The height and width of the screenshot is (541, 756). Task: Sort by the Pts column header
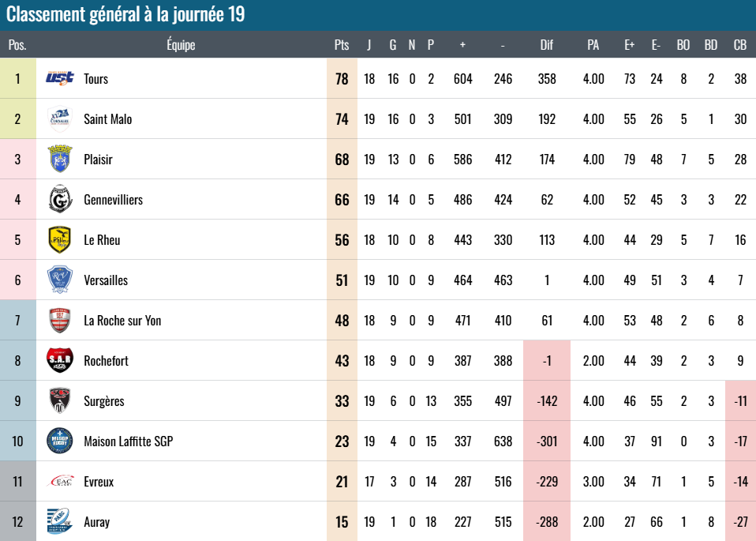tap(342, 45)
